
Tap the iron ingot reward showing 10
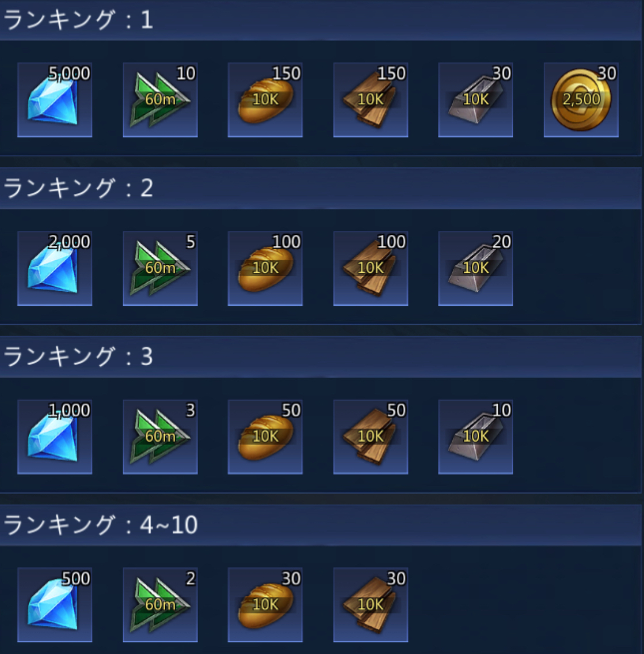[475, 437]
